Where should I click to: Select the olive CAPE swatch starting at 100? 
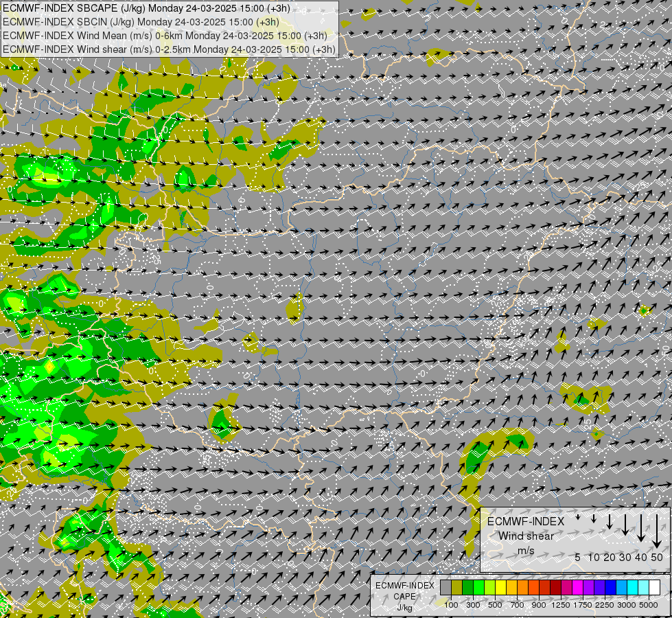point(456,588)
